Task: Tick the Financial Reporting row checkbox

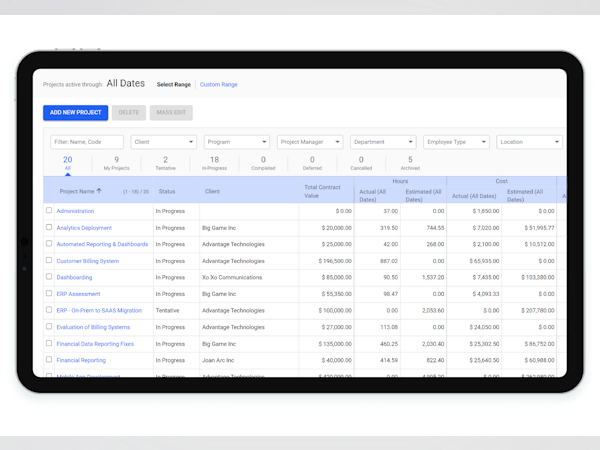Action: click(x=49, y=359)
